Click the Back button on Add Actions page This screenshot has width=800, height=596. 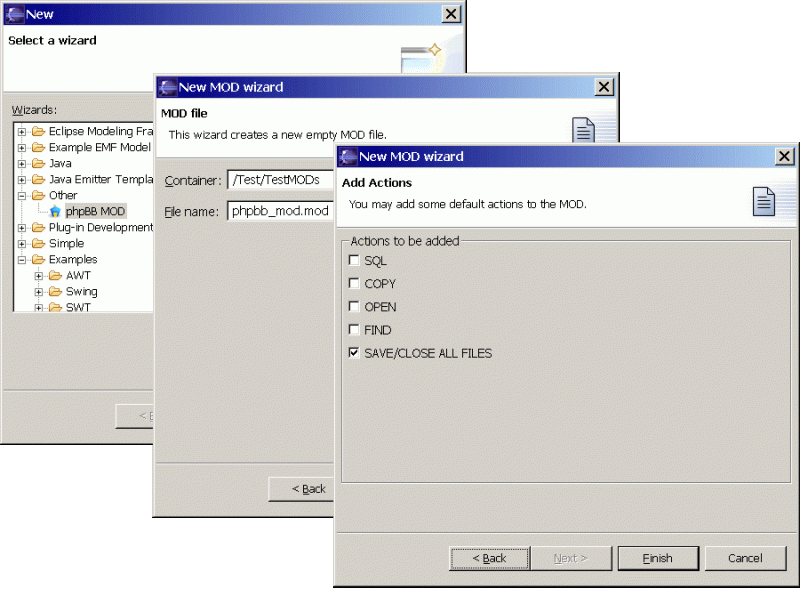(x=489, y=558)
